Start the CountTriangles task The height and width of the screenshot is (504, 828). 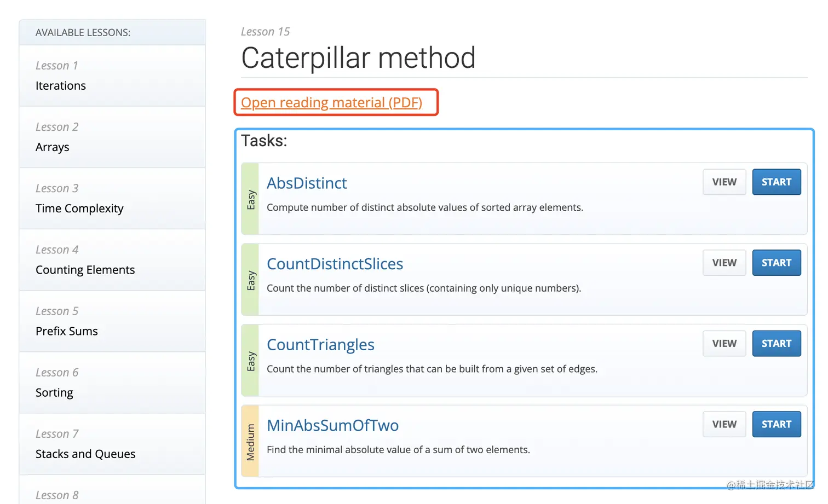[x=776, y=344]
